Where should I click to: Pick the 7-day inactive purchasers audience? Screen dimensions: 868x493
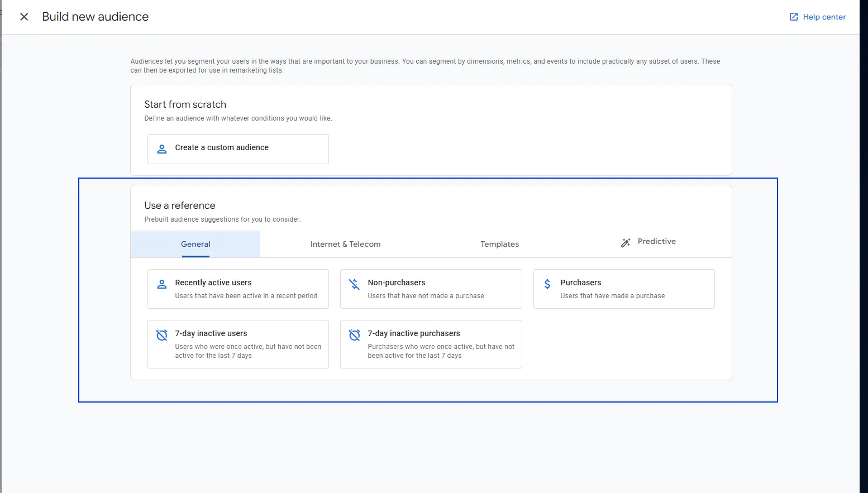pyautogui.click(x=431, y=344)
